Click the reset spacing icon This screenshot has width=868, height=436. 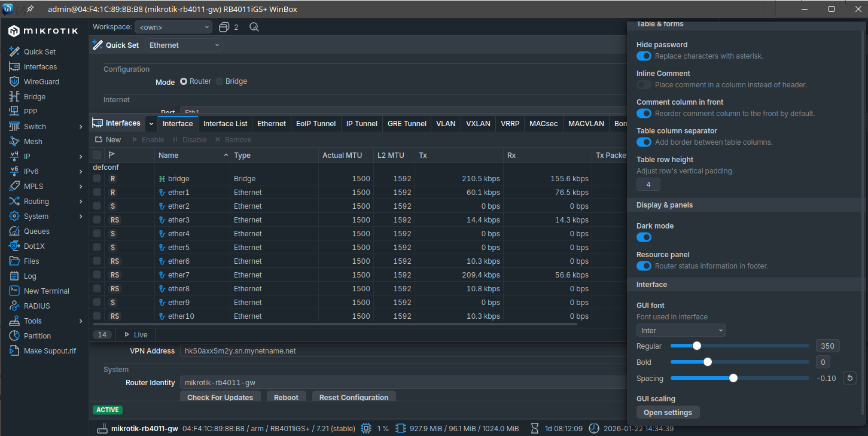(x=849, y=378)
